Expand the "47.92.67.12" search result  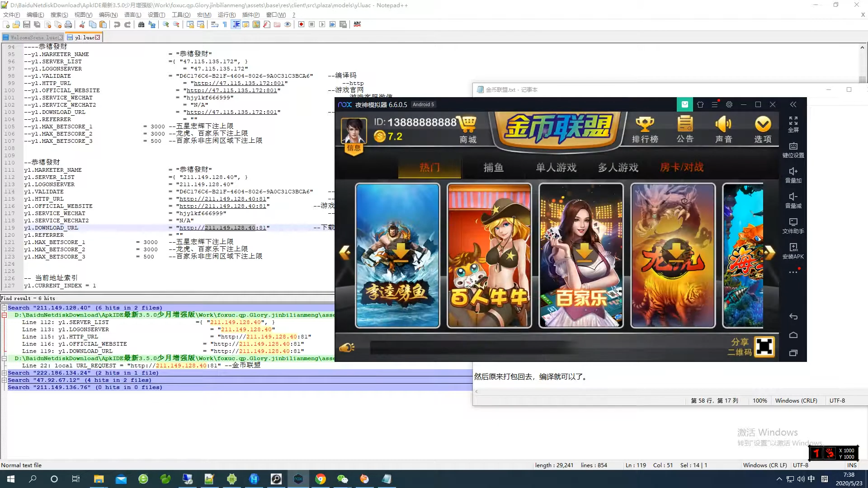click(4, 380)
